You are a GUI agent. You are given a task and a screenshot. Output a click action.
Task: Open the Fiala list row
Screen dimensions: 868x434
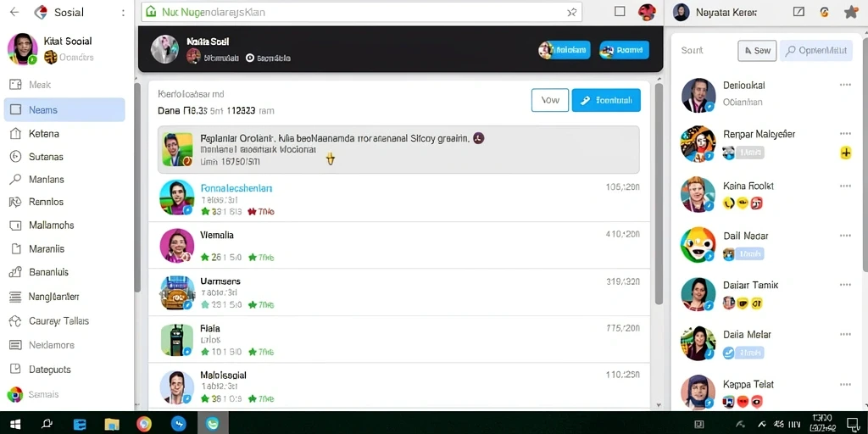tap(398, 339)
